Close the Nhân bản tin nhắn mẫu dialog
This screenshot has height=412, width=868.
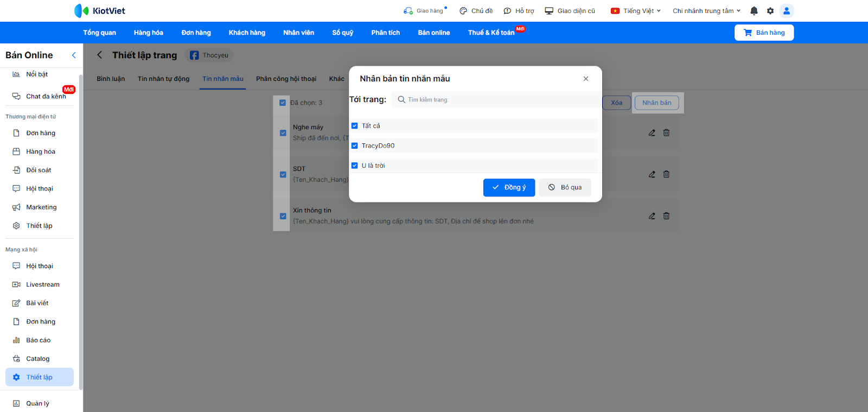click(586, 79)
